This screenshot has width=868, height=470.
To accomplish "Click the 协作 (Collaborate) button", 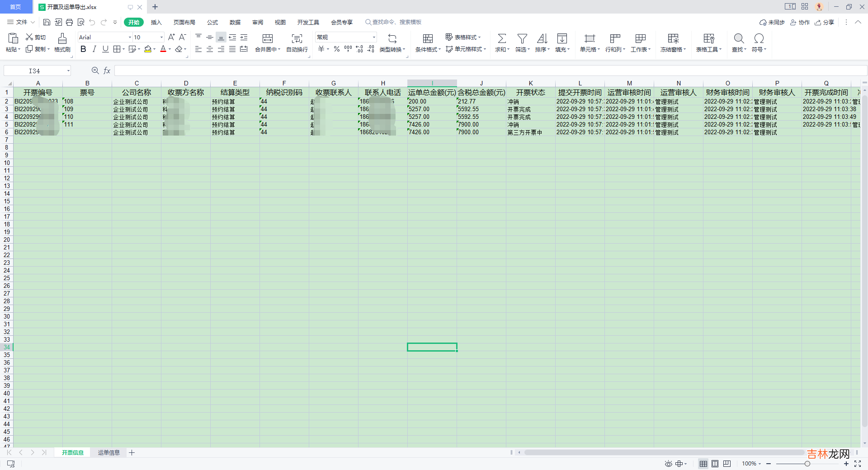I will click(800, 22).
